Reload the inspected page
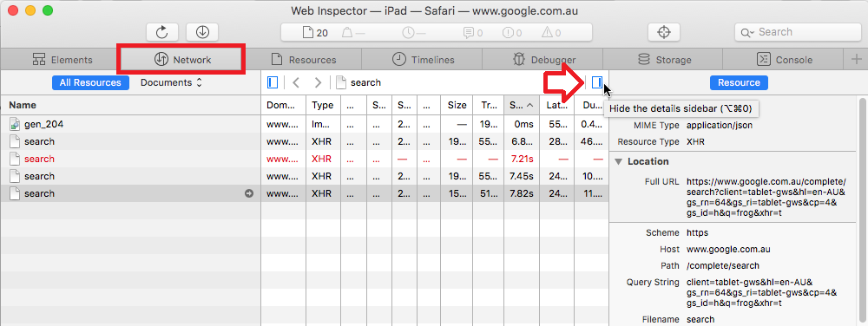Viewport: 868px width, 326px height. (161, 32)
